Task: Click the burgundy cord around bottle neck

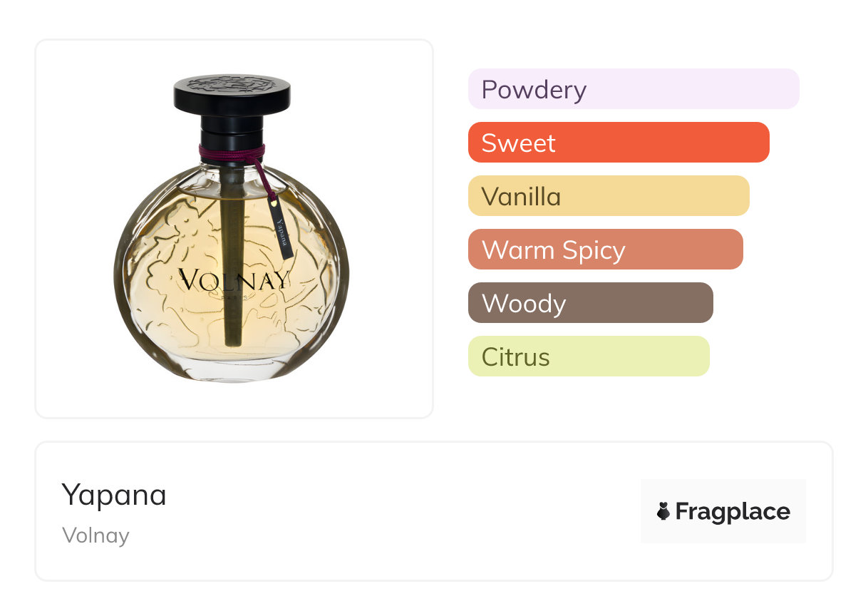Action: coord(232,152)
